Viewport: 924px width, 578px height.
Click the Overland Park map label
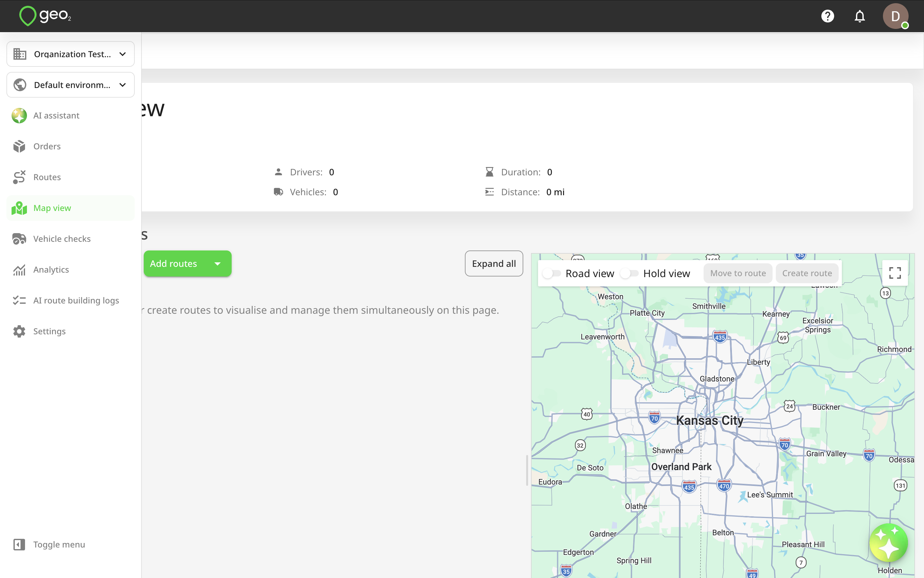(x=681, y=467)
